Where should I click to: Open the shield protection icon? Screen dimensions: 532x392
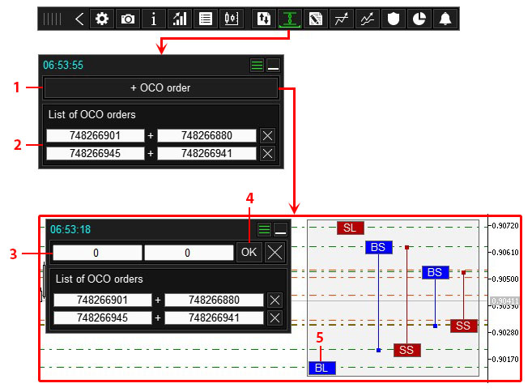pos(394,19)
